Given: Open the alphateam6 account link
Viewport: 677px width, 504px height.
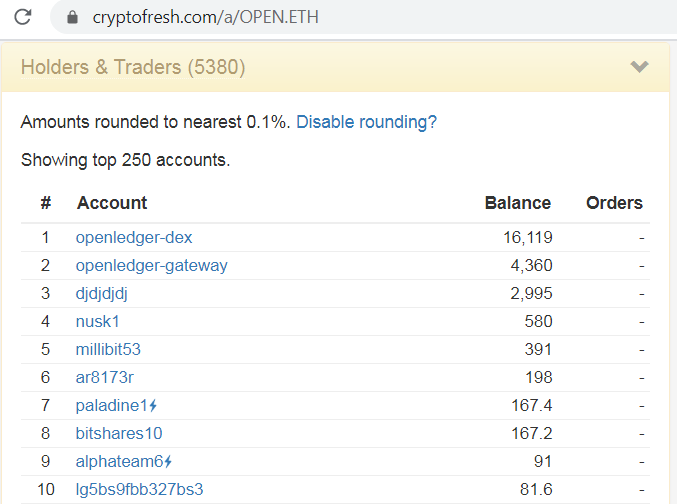Looking at the screenshot, I should coord(120,462).
